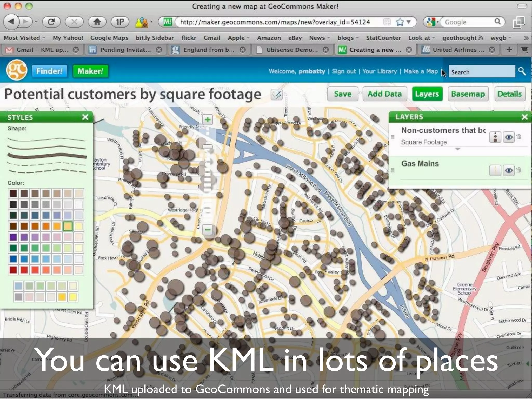
Task: Click the window stack icon at toolbar right
Action: (x=519, y=22)
